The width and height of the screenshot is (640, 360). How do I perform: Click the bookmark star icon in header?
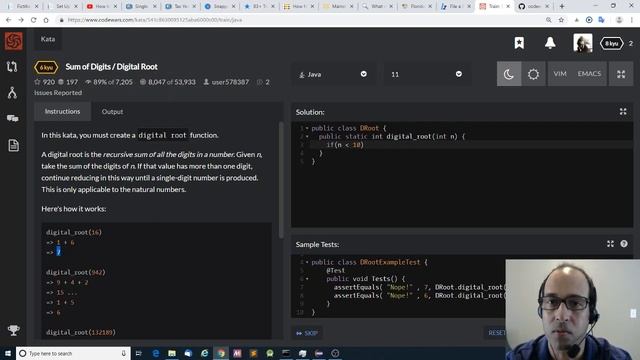(x=519, y=43)
